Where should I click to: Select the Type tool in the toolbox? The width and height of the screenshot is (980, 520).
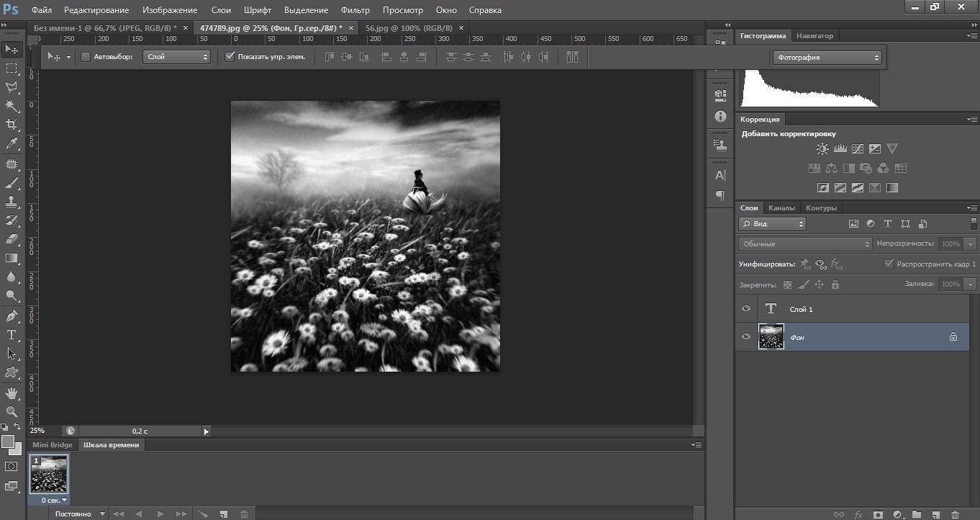click(12, 335)
